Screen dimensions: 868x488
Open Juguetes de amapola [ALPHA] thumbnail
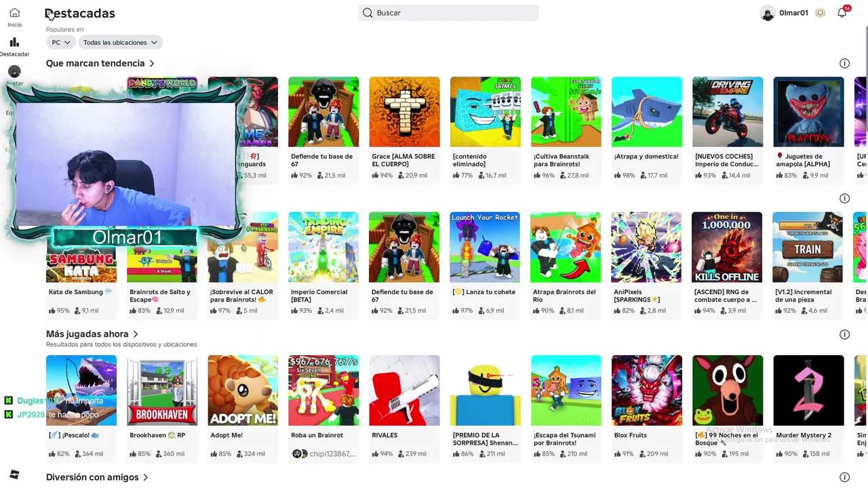coord(808,112)
